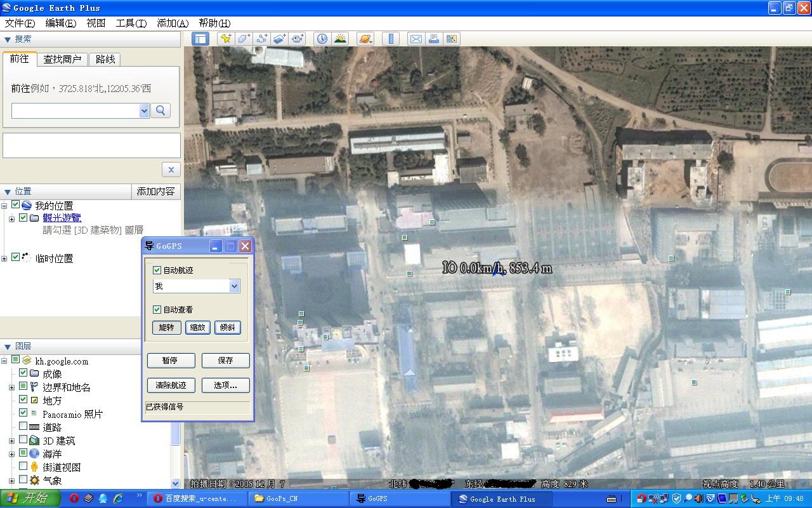Uncheck 自动航迹 checkbox in GoGPS
Screen dimensions: 812x508
click(x=157, y=270)
